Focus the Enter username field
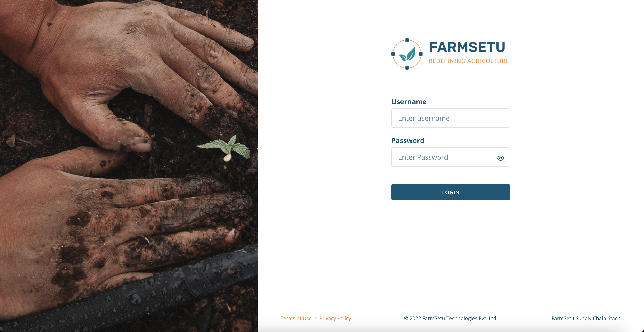644x332 pixels. click(450, 118)
